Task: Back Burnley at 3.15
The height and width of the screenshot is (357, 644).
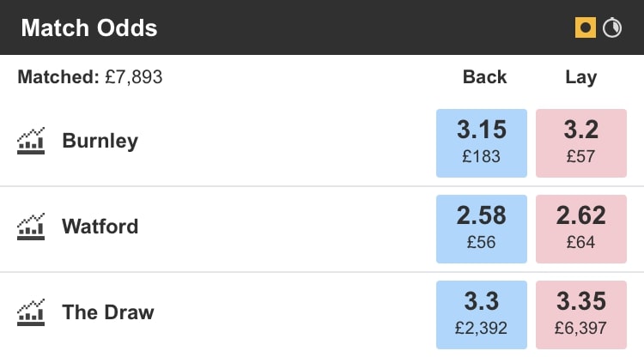Action: 482,142
